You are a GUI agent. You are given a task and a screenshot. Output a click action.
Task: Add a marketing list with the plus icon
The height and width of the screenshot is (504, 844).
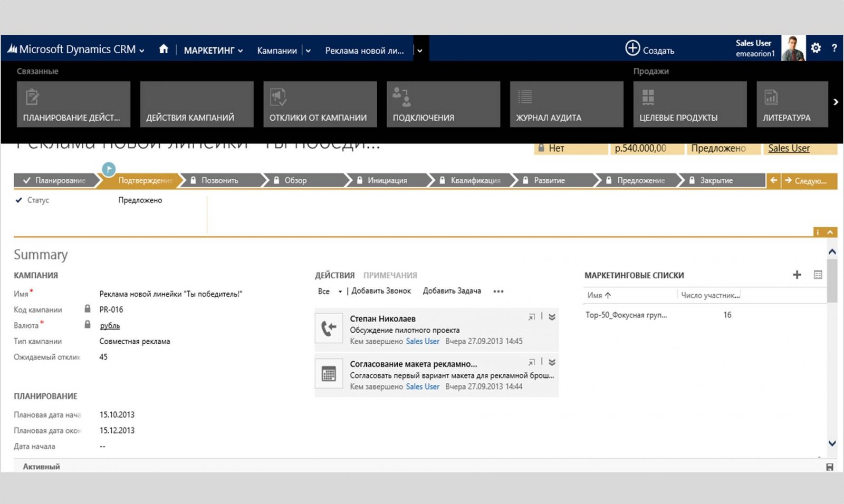(797, 274)
